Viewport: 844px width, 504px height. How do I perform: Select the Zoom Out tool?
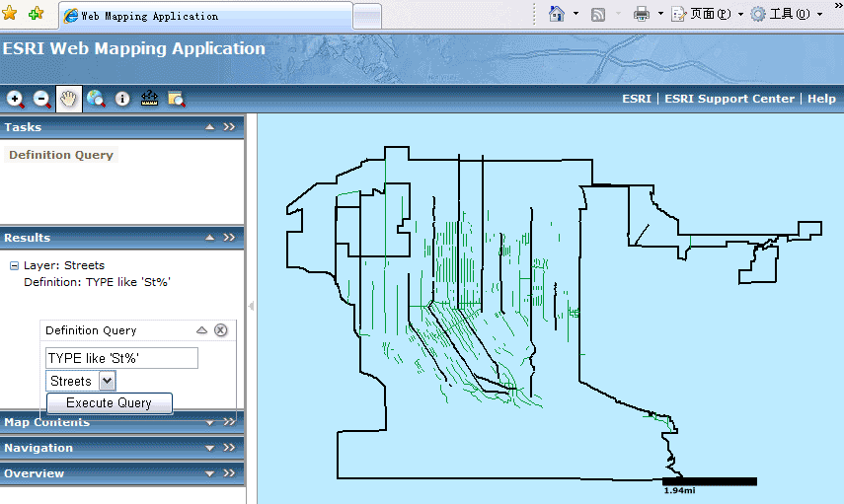pyautogui.click(x=42, y=99)
